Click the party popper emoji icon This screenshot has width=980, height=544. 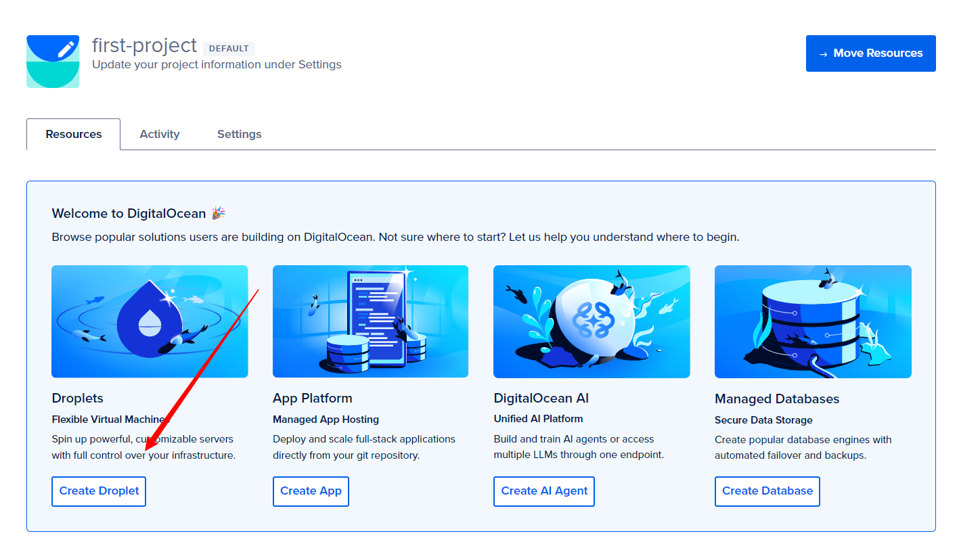click(x=218, y=213)
